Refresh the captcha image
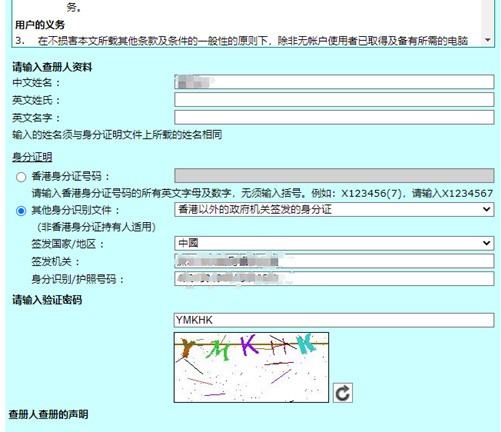Image resolution: width=501 pixels, height=432 pixels. click(x=343, y=393)
